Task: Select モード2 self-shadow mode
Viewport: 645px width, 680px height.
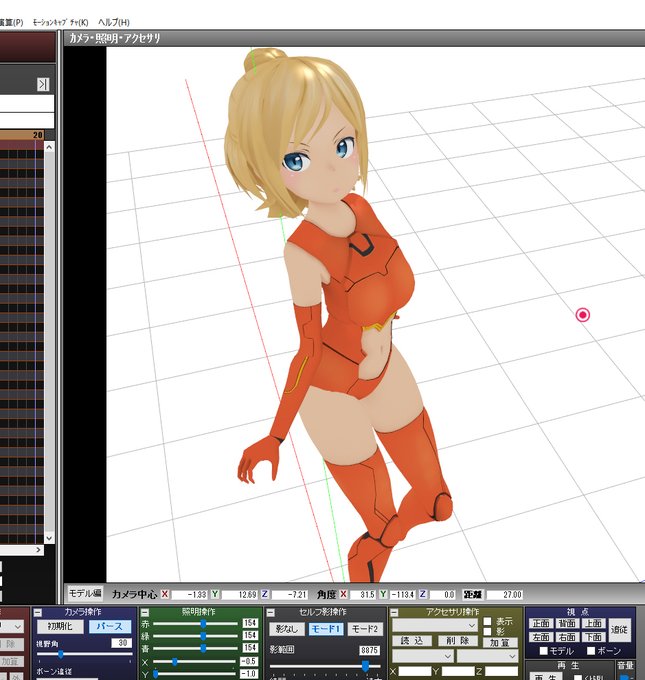Action: pyautogui.click(x=364, y=629)
